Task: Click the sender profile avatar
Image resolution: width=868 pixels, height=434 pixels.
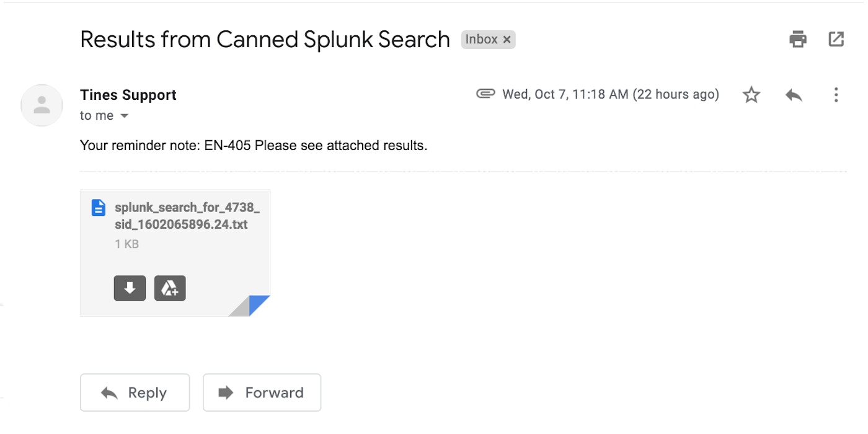Action: 42,105
